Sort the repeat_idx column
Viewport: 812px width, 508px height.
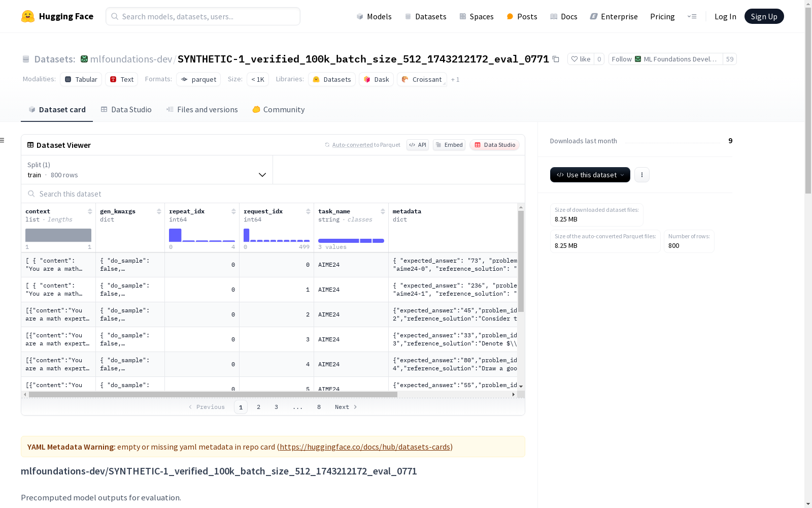(x=233, y=211)
